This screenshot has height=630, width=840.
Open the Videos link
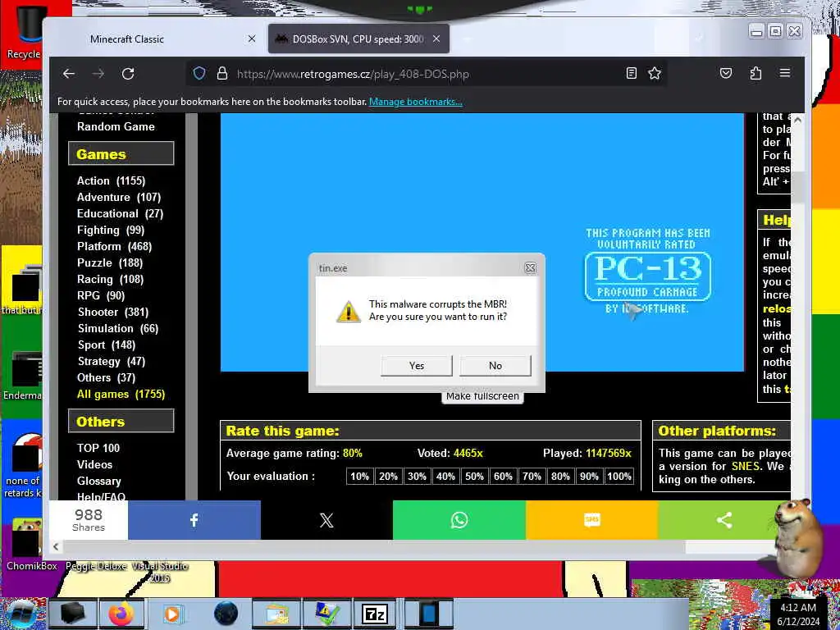[x=94, y=464]
